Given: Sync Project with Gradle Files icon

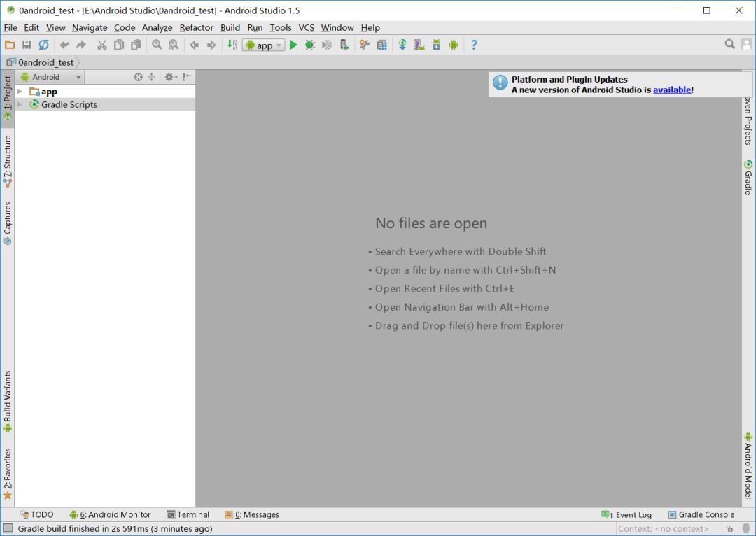Looking at the screenshot, I should [x=402, y=45].
